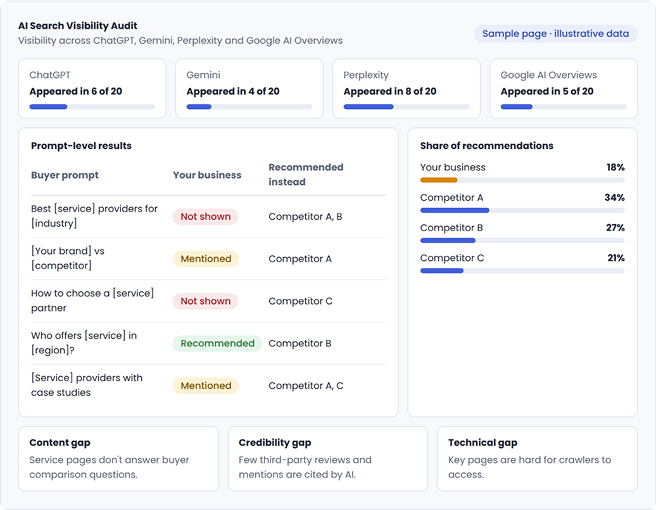Click the green Recommended badge

(x=218, y=343)
